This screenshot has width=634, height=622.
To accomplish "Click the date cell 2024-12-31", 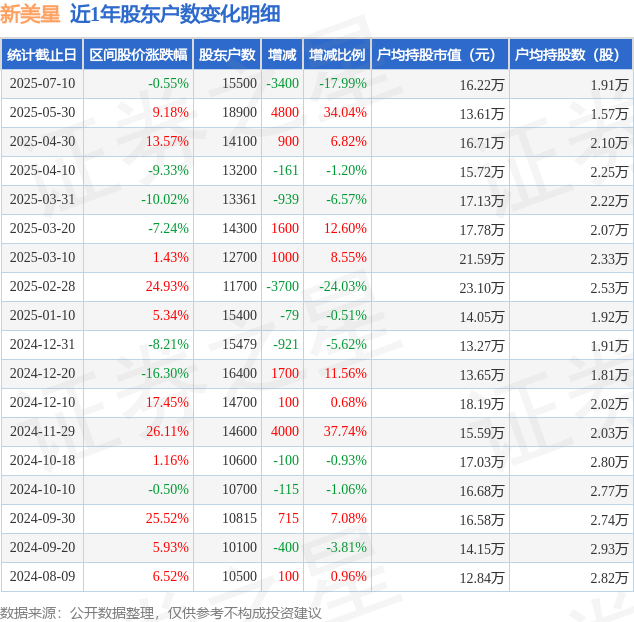I will click(x=42, y=345).
